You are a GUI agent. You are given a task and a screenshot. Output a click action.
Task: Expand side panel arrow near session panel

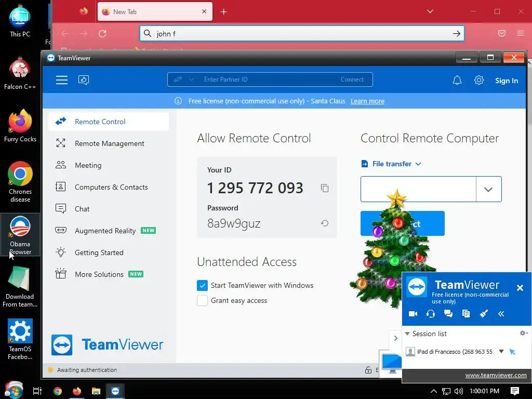395,338
